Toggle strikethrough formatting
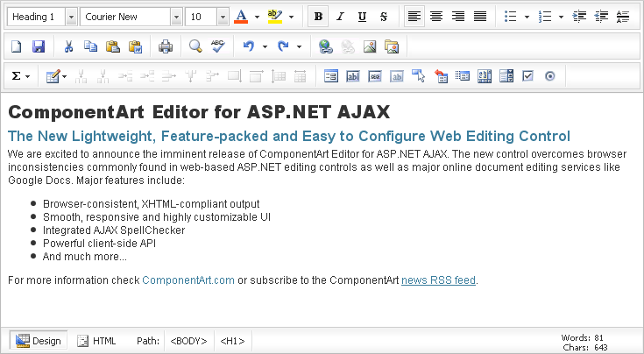This screenshot has height=354, width=644. click(383, 17)
